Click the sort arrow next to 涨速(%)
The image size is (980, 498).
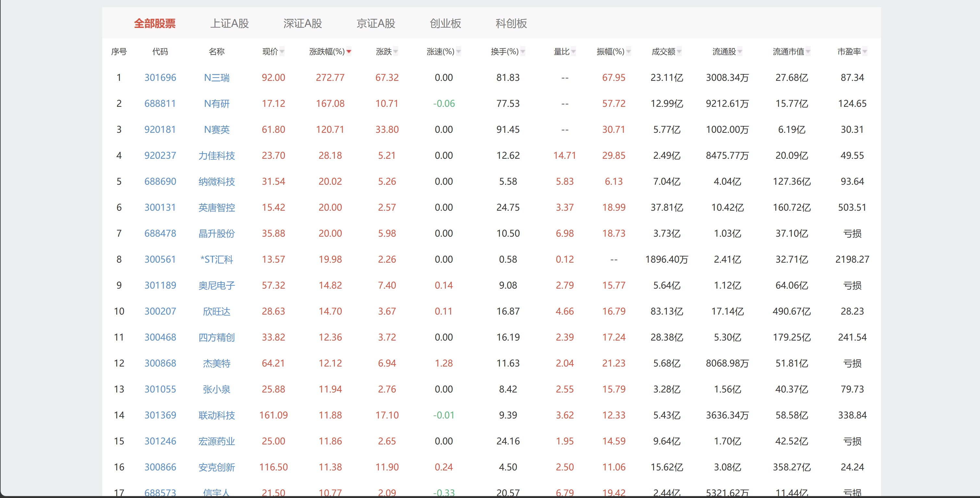coord(459,51)
